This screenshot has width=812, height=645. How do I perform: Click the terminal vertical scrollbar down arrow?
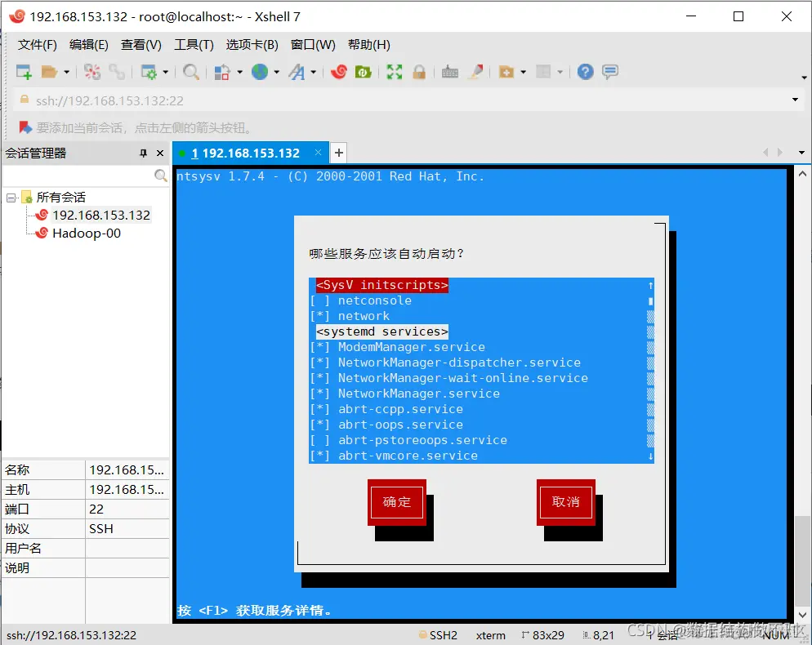click(x=802, y=615)
